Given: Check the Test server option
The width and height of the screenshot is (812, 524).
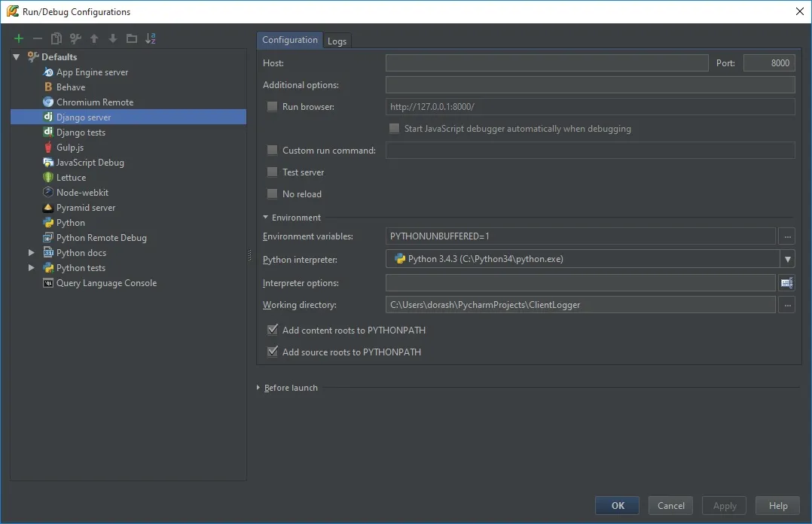Looking at the screenshot, I should tap(272, 172).
